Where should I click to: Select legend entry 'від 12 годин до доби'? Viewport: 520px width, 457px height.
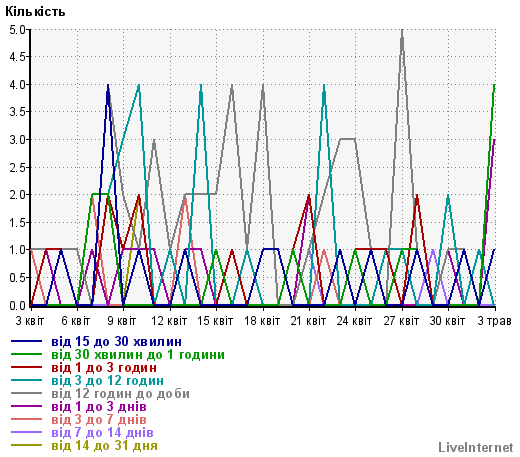click(x=120, y=394)
